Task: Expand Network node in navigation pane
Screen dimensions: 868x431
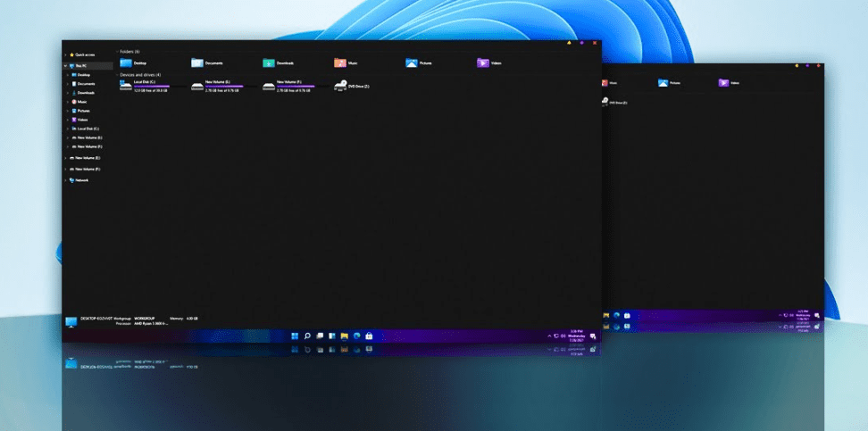Action: coord(66,180)
